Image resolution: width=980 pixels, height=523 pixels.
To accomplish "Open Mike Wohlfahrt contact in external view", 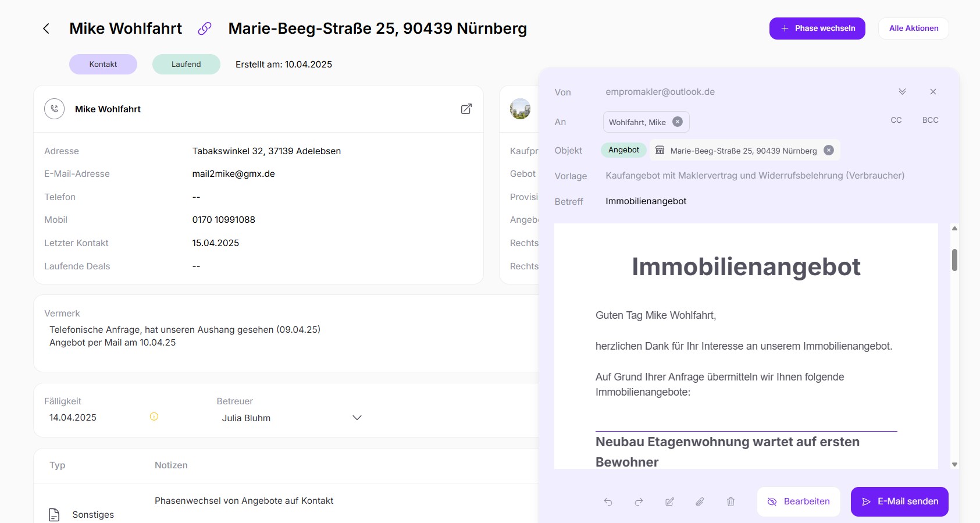I will [x=466, y=109].
